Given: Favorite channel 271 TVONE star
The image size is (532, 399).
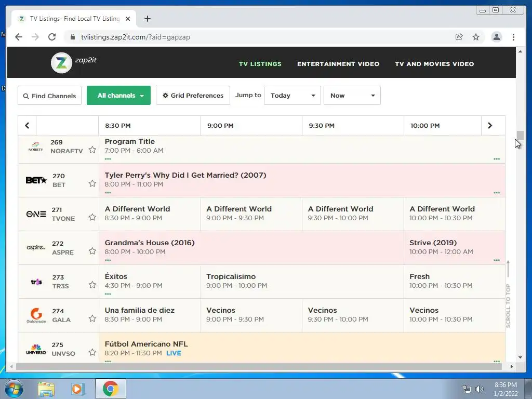Looking at the screenshot, I should point(92,217).
